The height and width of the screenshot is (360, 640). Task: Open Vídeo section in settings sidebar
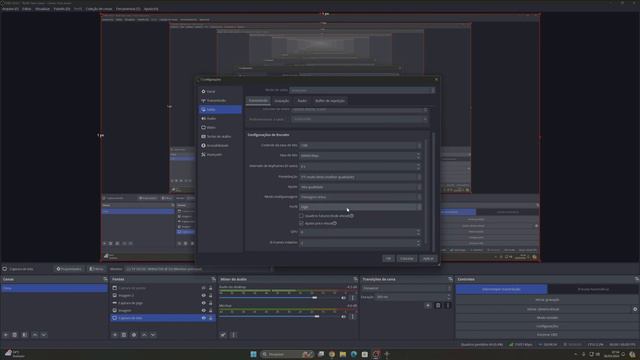click(220, 127)
